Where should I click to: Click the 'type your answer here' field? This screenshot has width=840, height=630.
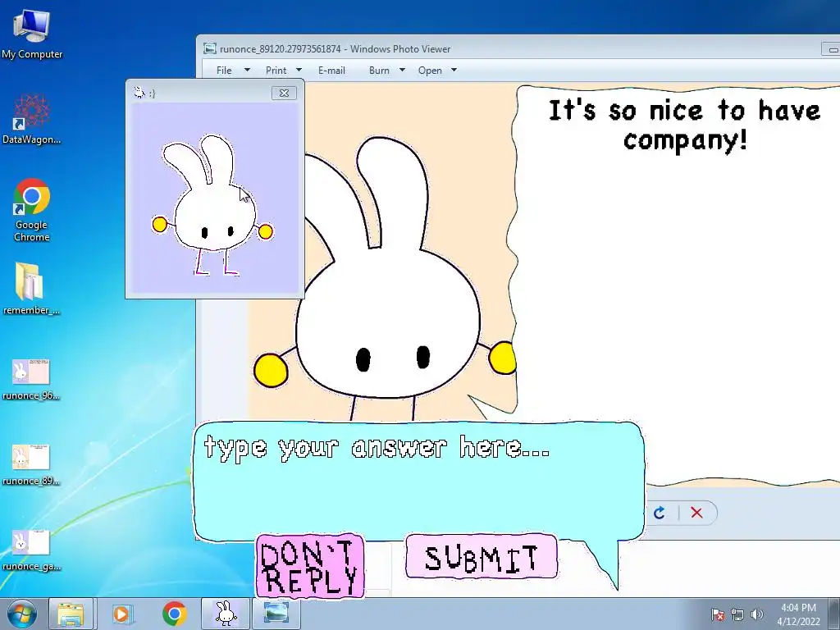pyautogui.click(x=419, y=481)
